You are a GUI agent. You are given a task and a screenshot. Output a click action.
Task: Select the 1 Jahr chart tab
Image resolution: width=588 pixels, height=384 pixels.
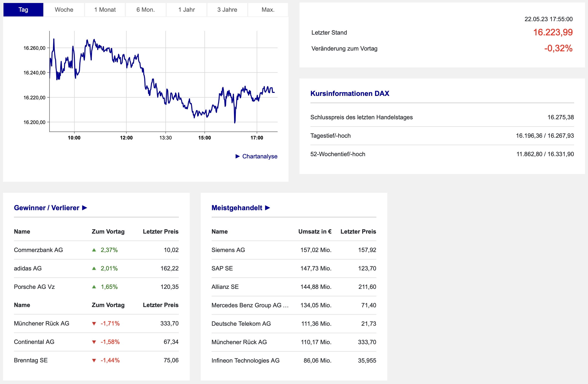pyautogui.click(x=187, y=10)
